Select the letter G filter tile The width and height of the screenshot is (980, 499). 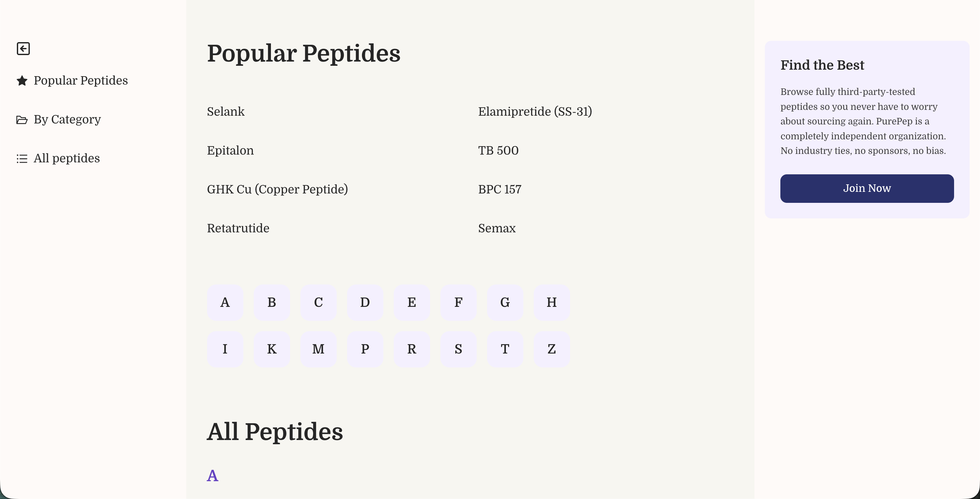(505, 302)
